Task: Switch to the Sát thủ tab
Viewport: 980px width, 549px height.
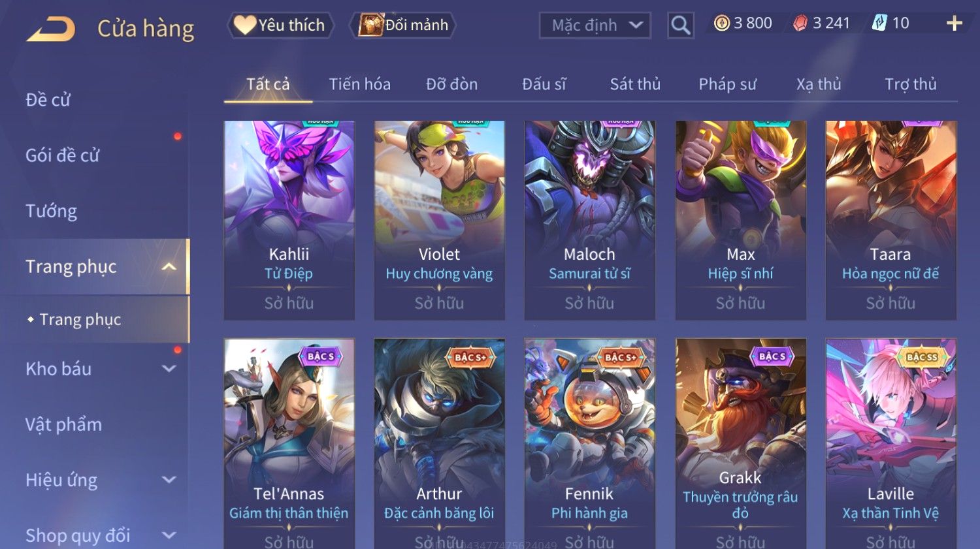Action: click(635, 84)
